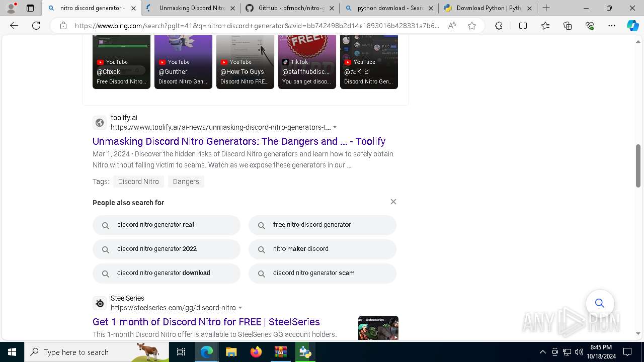Refresh the current page
The height and width of the screenshot is (362, 644).
click(36, 26)
